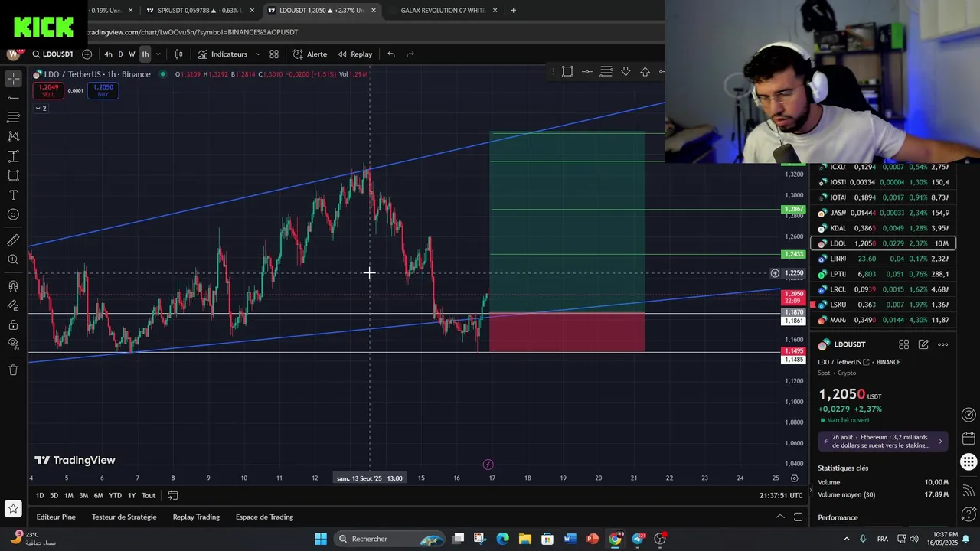
Task: Click the red SELL 1,2049 button
Action: (48, 90)
